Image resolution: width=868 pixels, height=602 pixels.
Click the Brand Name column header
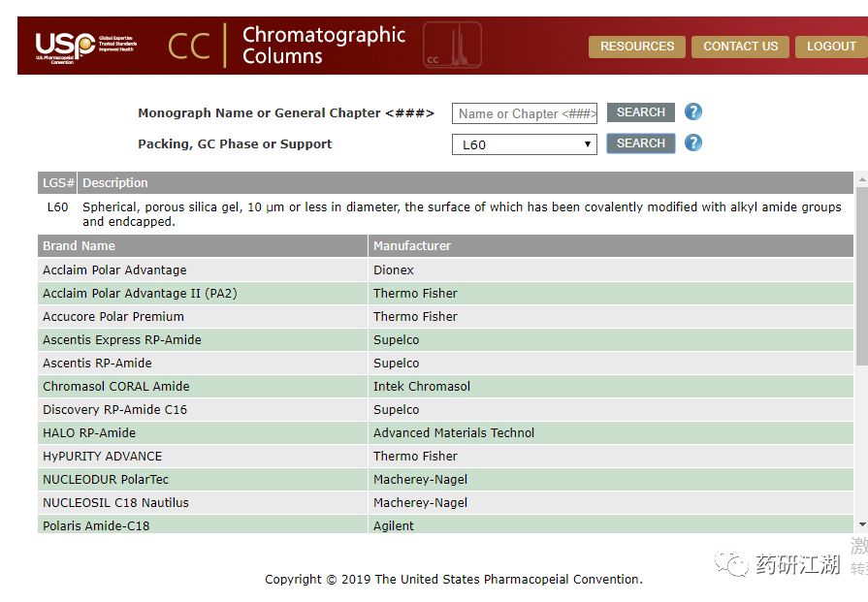(203, 245)
